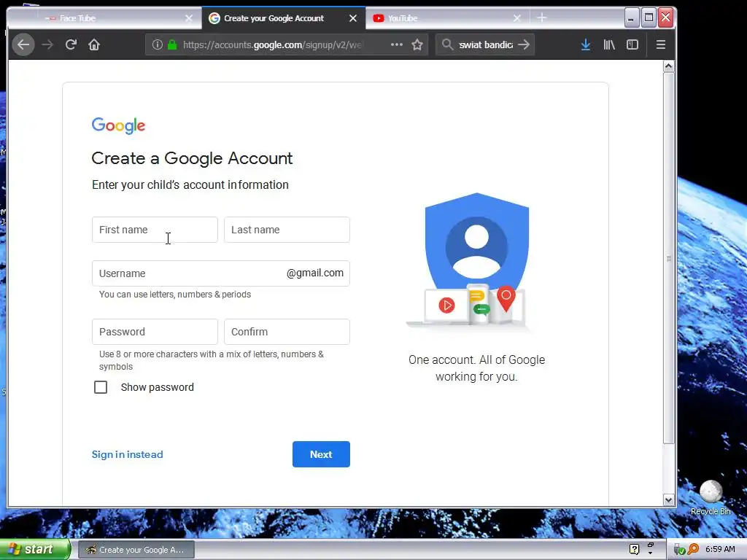Click the vertical scrollbar thumb
Viewport: 747px width, 560px height.
click(x=668, y=258)
